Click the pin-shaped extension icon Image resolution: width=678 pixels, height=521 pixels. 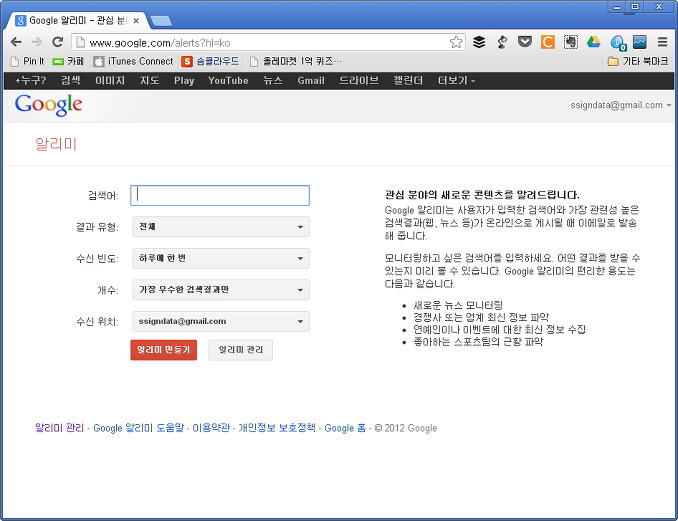tap(502, 42)
